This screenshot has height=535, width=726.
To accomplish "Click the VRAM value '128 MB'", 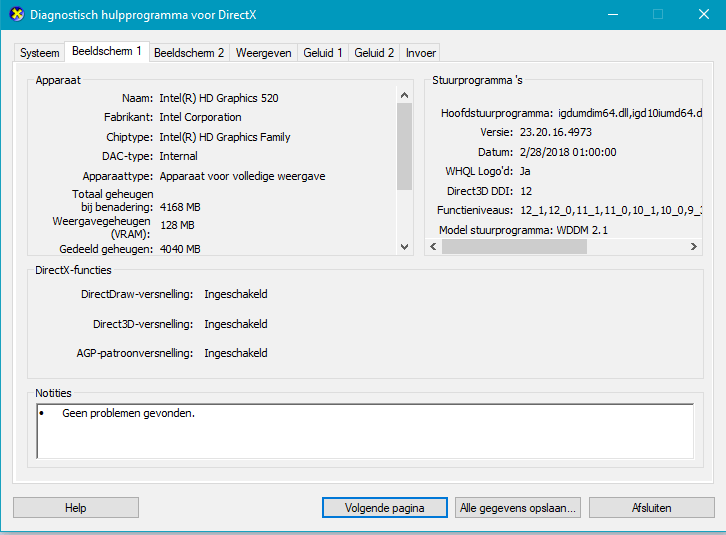I will (x=177, y=225).
